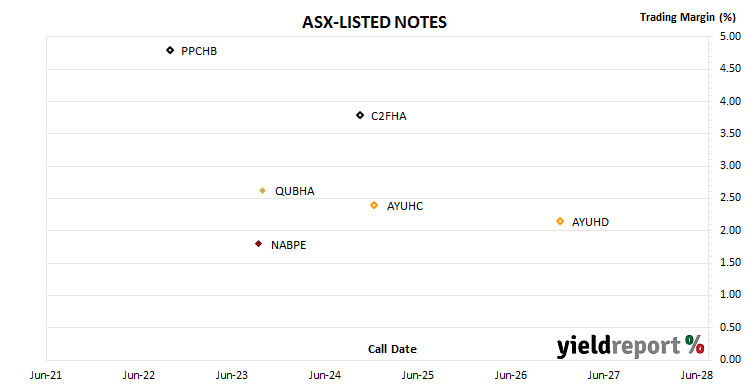Select the C2FHA diamond data point

(360, 115)
